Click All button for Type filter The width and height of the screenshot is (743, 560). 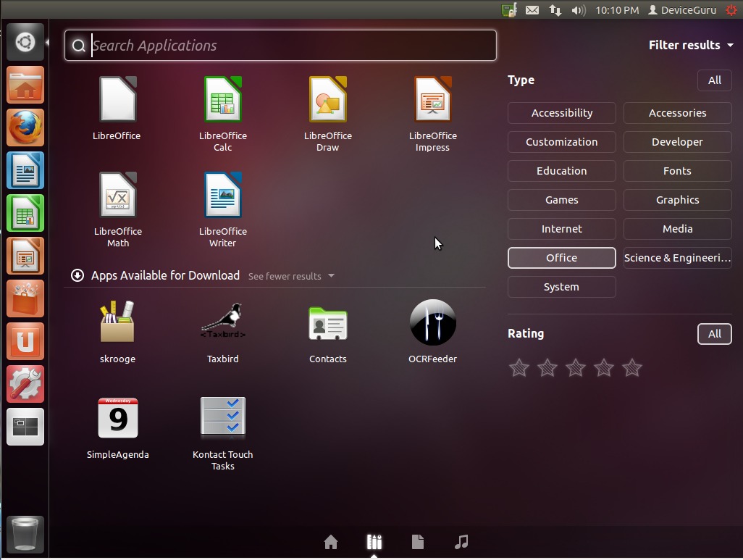point(715,80)
